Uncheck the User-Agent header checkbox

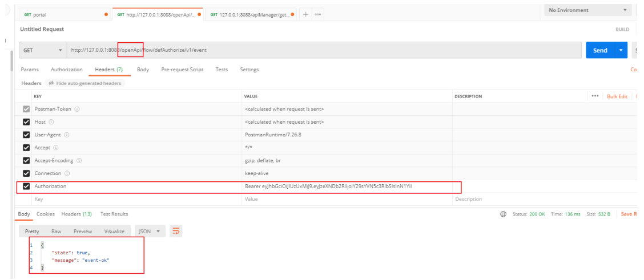tap(26, 135)
